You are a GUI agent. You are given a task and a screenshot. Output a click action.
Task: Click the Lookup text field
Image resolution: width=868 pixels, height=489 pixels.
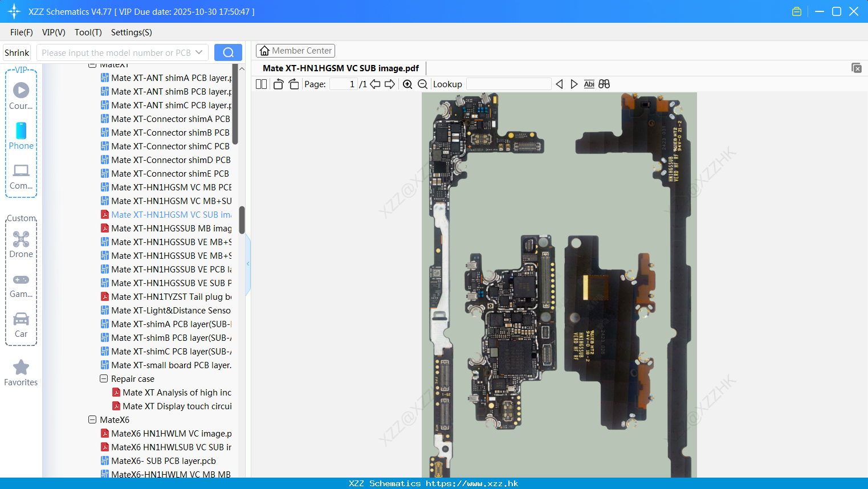(x=509, y=84)
